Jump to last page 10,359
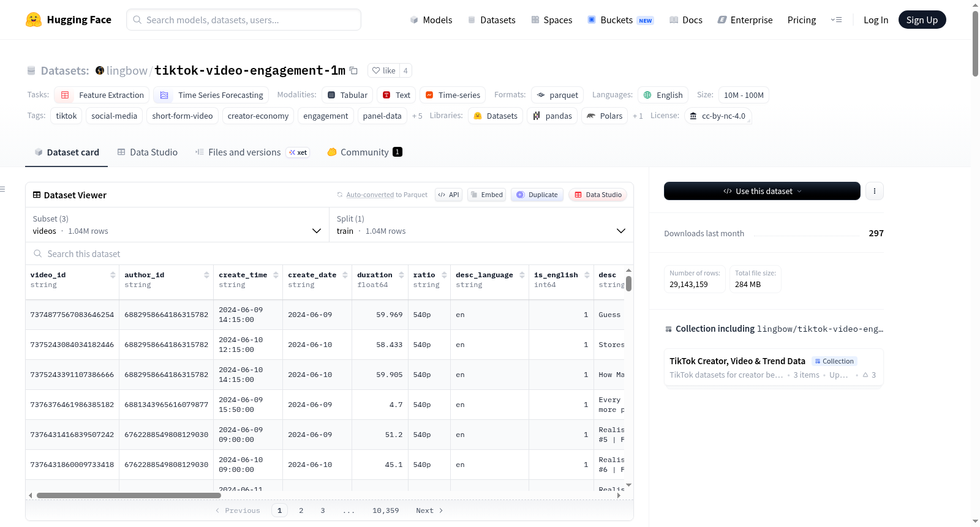Viewport: 980px width, 527px height. [386, 510]
